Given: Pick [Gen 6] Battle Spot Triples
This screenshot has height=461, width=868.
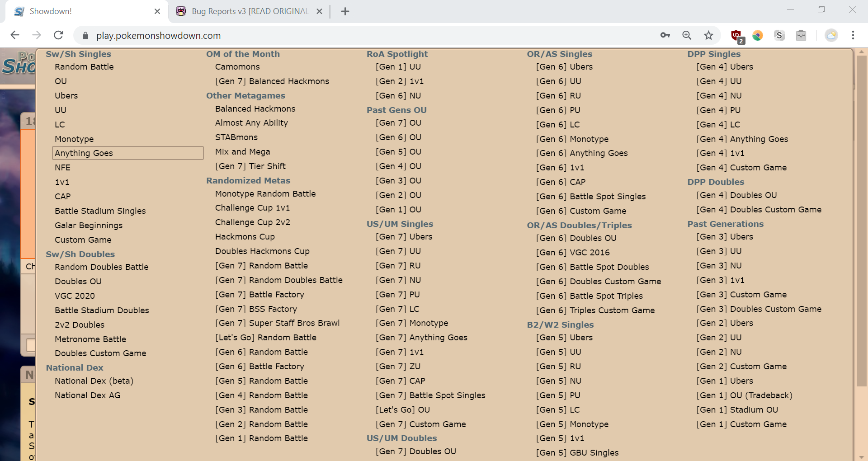Looking at the screenshot, I should coord(589,296).
